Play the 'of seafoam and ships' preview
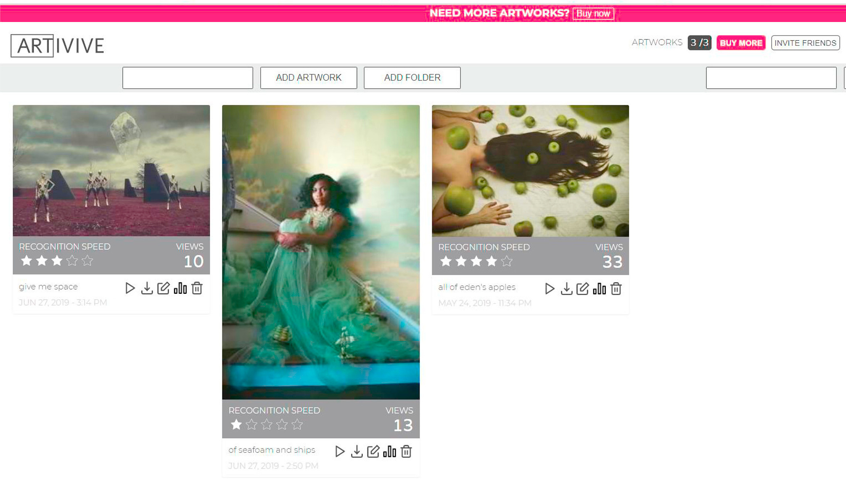This screenshot has width=846, height=504. 340,451
